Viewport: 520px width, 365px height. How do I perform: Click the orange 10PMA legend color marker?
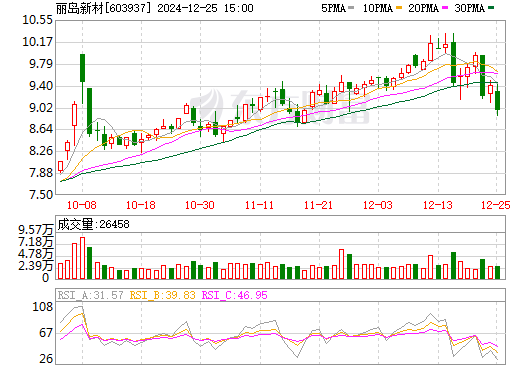pyautogui.click(x=399, y=8)
